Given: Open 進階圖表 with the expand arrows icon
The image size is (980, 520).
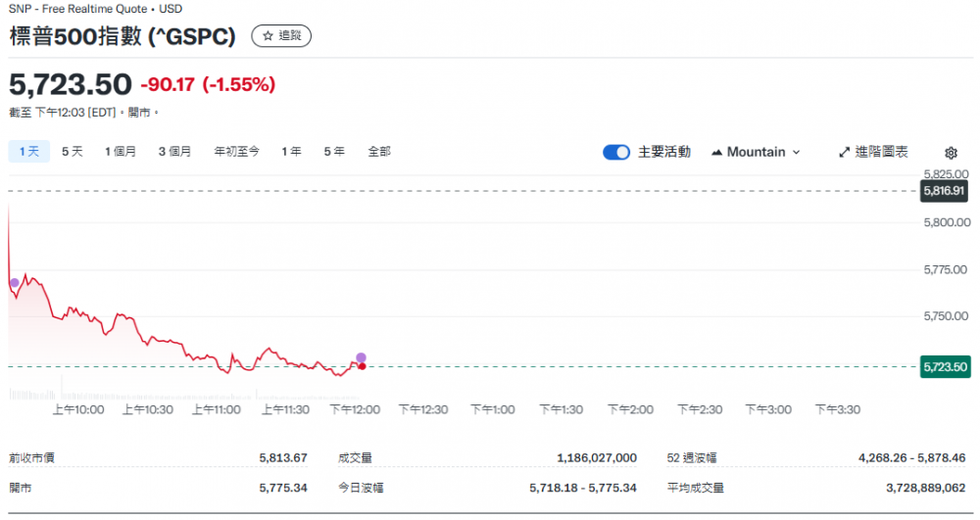Looking at the screenshot, I should point(873,152).
